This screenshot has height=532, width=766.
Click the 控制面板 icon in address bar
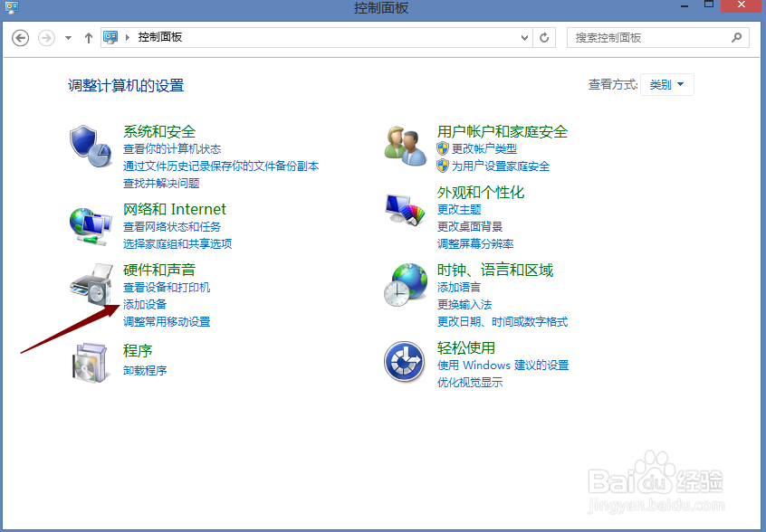(110, 37)
